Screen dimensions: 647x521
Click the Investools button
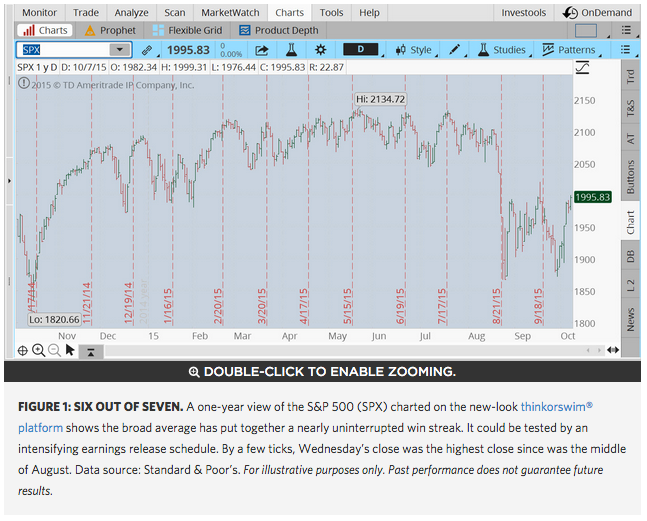(524, 13)
